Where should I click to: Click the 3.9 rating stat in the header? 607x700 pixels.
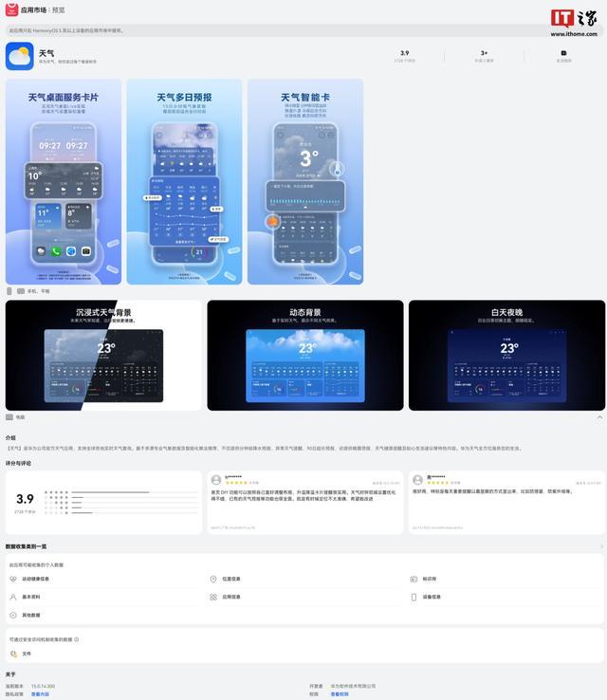tap(405, 56)
